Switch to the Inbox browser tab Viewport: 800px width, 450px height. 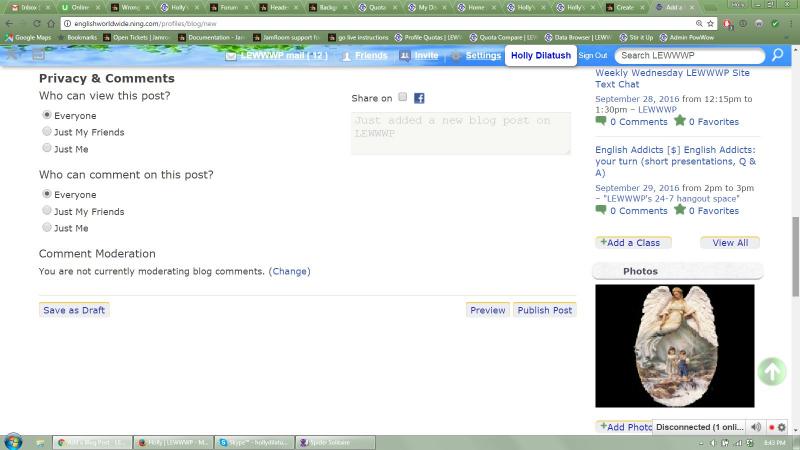(x=31, y=7)
